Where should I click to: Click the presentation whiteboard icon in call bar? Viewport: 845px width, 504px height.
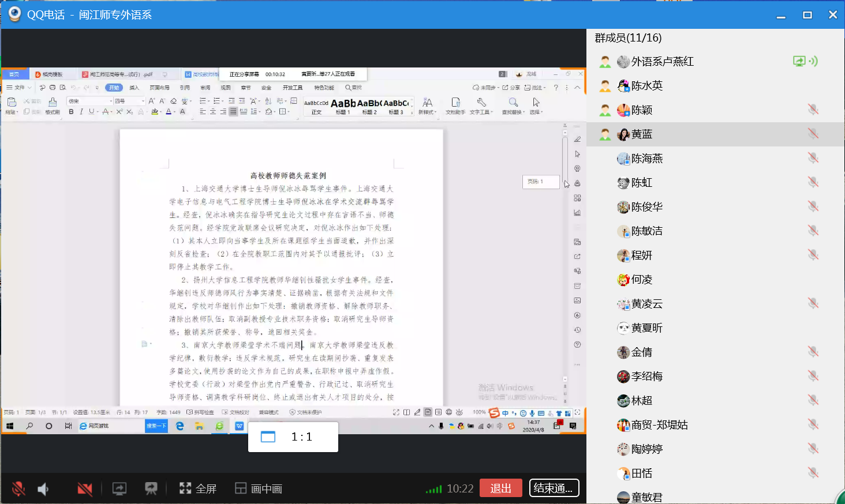click(x=151, y=489)
